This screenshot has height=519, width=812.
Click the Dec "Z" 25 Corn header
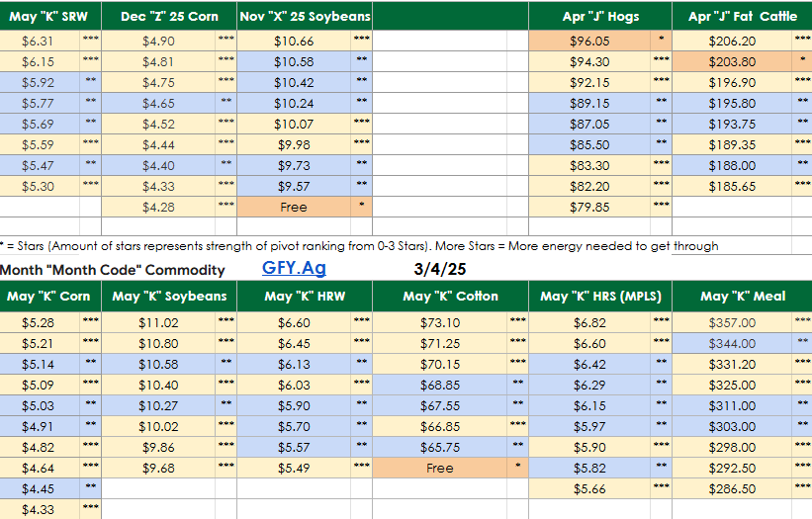click(x=169, y=17)
